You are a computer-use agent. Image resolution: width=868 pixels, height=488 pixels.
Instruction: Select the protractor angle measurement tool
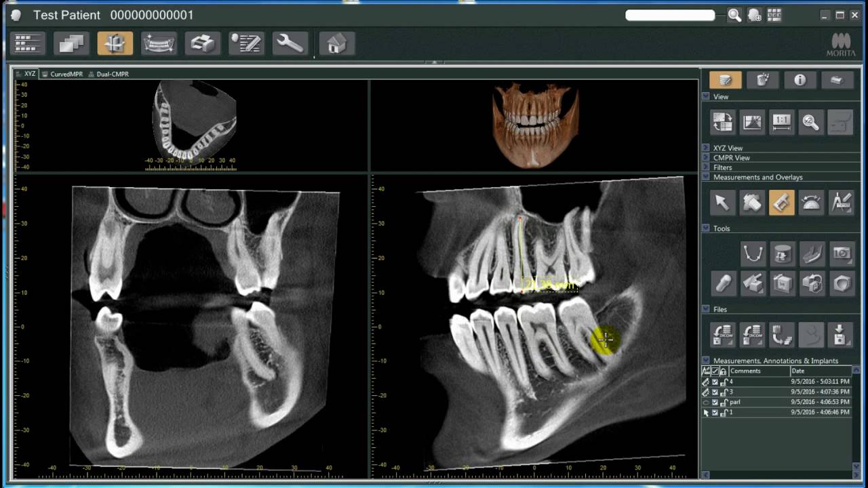811,203
